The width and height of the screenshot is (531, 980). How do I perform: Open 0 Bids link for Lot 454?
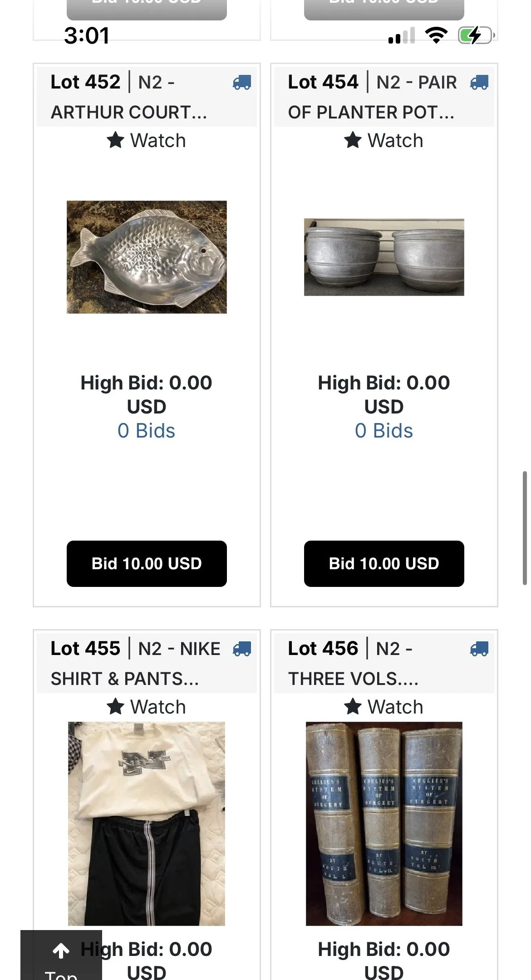tap(384, 431)
